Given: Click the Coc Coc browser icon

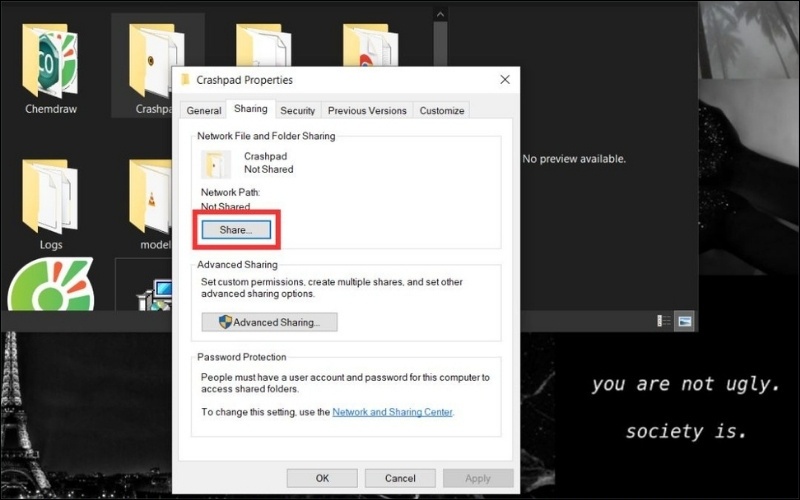Looking at the screenshot, I should (x=50, y=288).
